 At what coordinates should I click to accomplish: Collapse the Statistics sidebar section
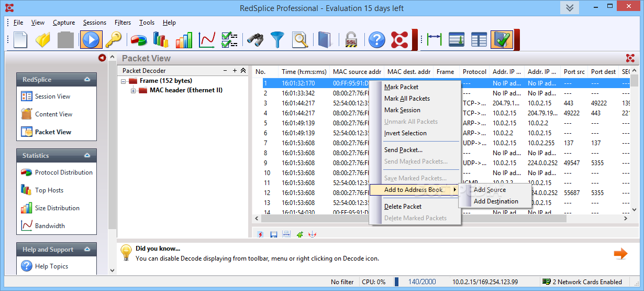(87, 156)
